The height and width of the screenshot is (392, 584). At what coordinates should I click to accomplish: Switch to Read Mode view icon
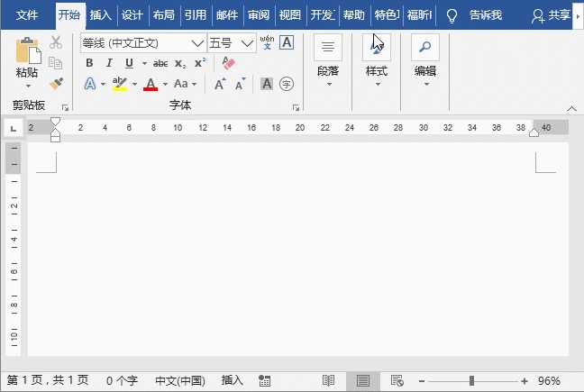coord(328,381)
